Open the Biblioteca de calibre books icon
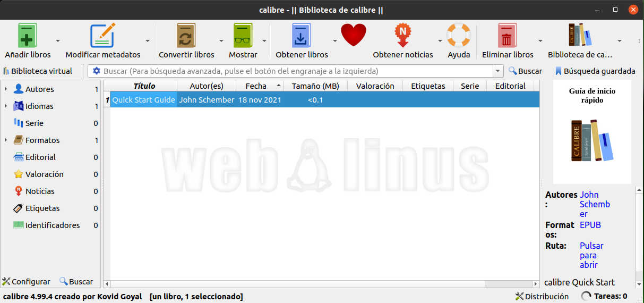 coord(580,36)
